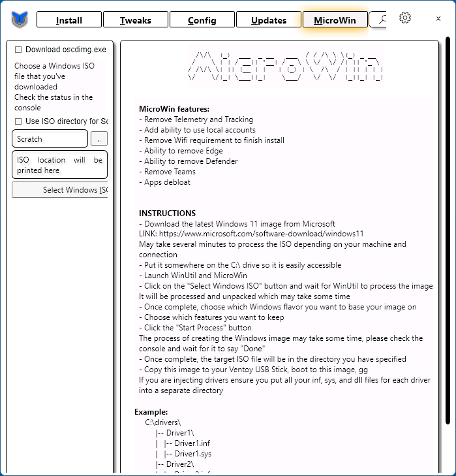Click the 'Remove Teams' line
Viewport: 456px width, 476px height.
pyautogui.click(x=167, y=172)
